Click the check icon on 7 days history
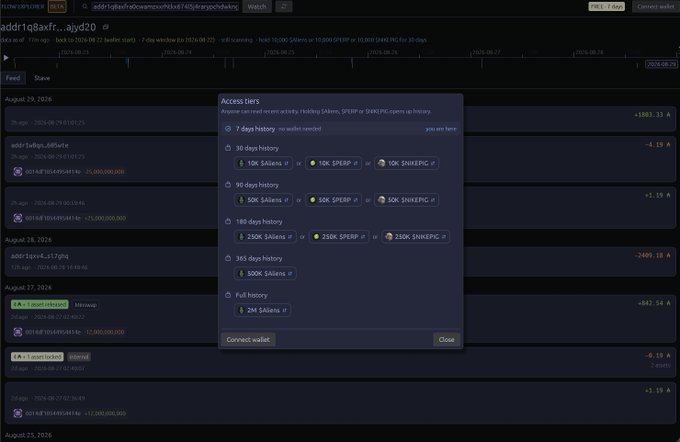 (x=228, y=129)
